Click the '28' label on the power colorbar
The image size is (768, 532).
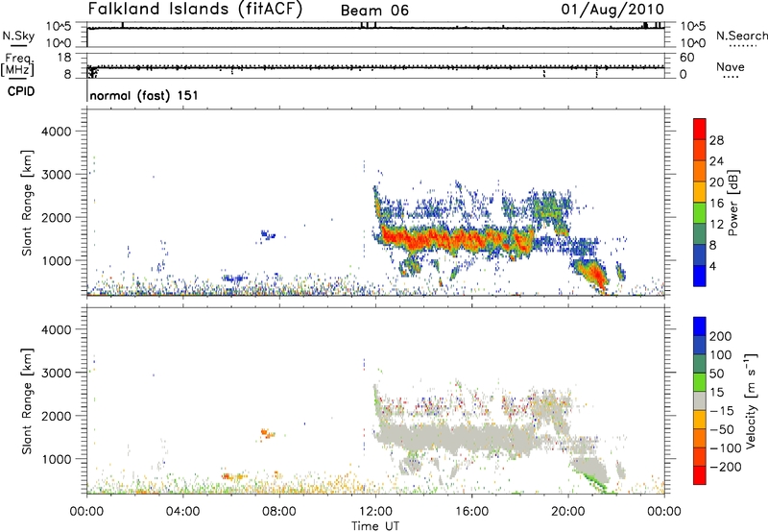tap(716, 140)
